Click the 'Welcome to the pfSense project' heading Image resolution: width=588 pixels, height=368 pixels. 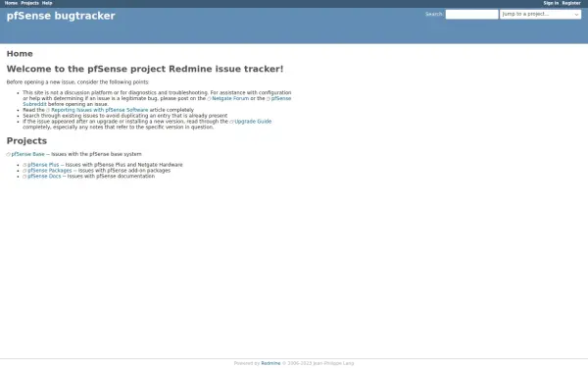click(x=145, y=69)
